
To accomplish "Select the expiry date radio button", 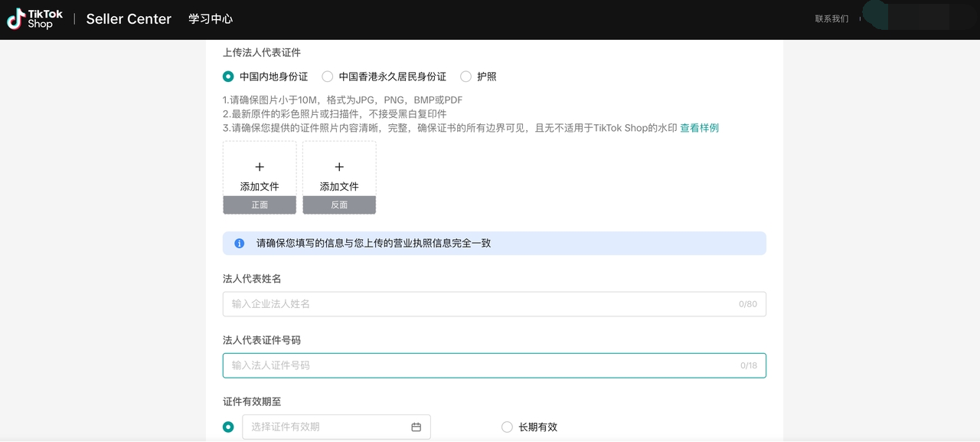I will click(x=228, y=427).
